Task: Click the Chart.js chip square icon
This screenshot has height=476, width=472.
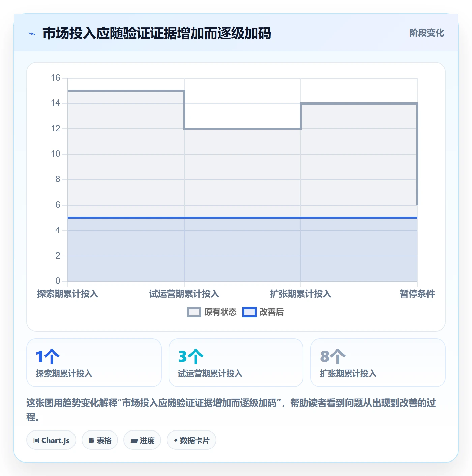Action: [36, 441]
